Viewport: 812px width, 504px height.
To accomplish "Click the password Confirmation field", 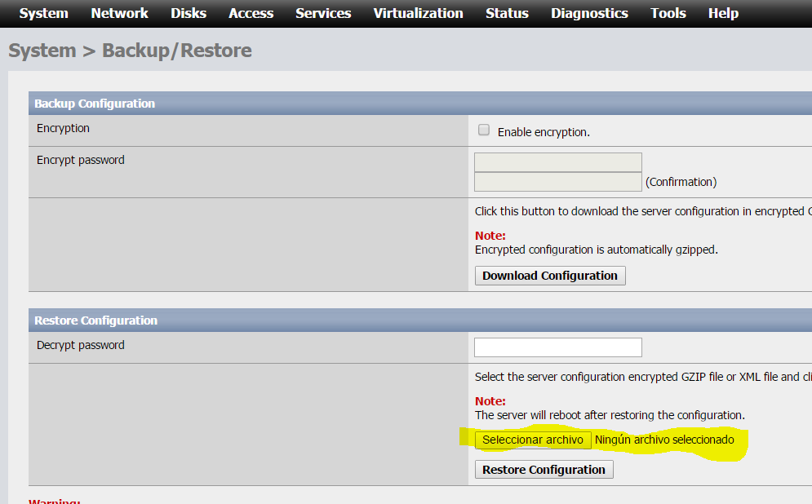I will [557, 182].
